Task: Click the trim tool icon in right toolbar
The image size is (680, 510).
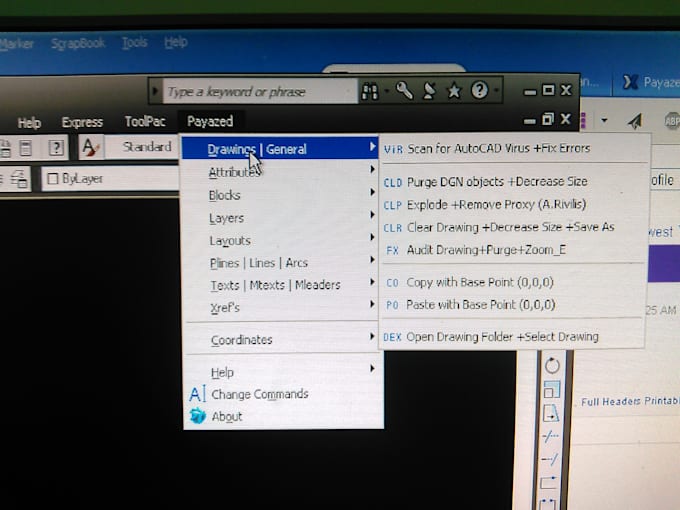Action: pyautogui.click(x=550, y=436)
